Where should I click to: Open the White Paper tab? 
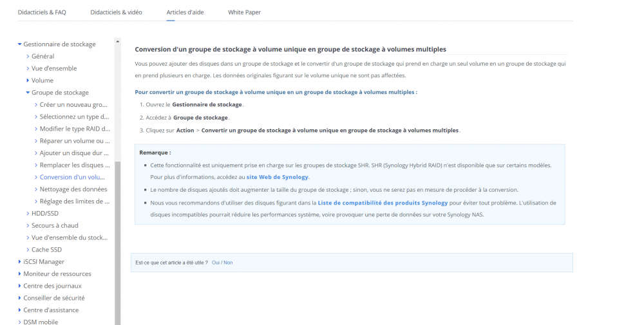244,12
